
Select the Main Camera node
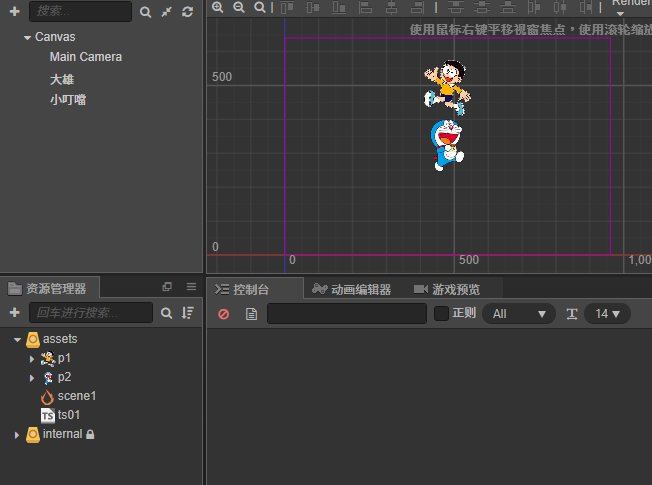point(86,57)
